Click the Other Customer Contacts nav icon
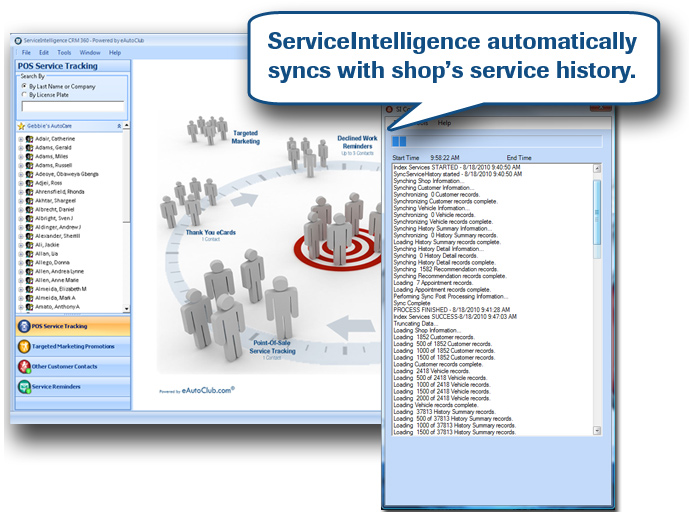Viewport: 689px width, 512px height. click(24, 367)
